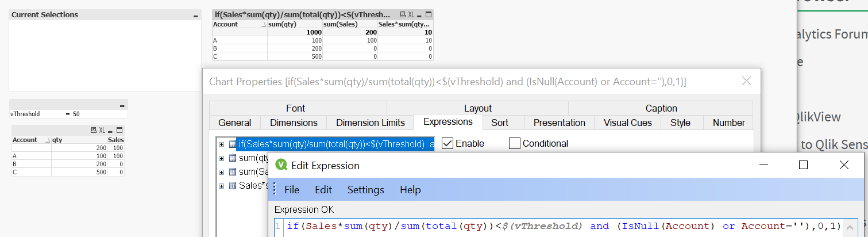Maximize the Account/qty/Sales table box
The image size is (868, 237).
[119, 131]
